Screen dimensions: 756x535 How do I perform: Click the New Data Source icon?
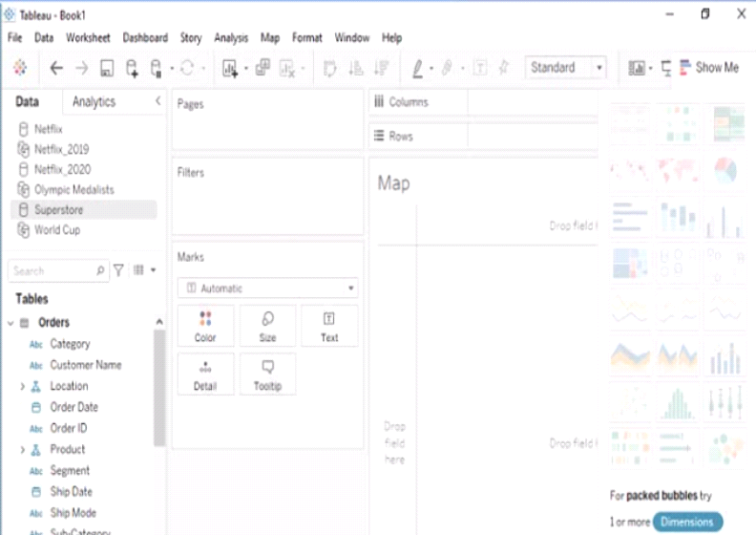click(x=132, y=68)
